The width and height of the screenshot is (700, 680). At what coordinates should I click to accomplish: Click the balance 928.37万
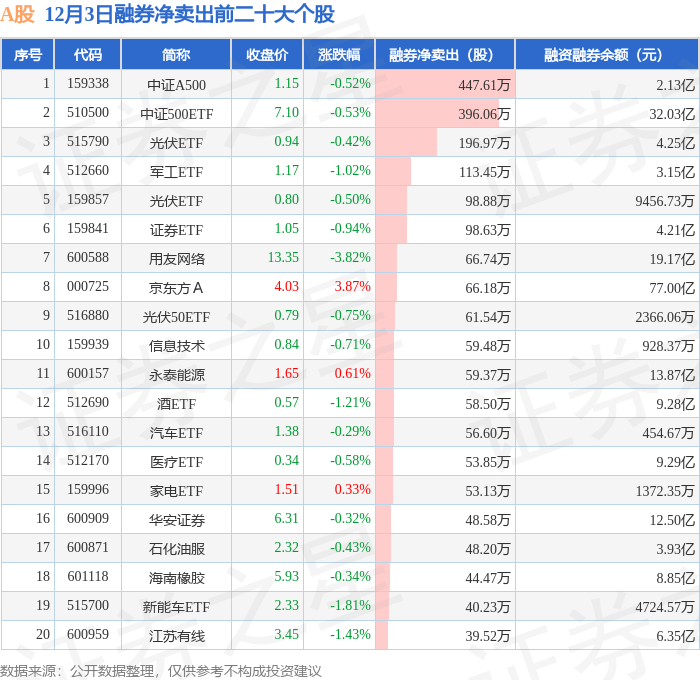pos(668,346)
